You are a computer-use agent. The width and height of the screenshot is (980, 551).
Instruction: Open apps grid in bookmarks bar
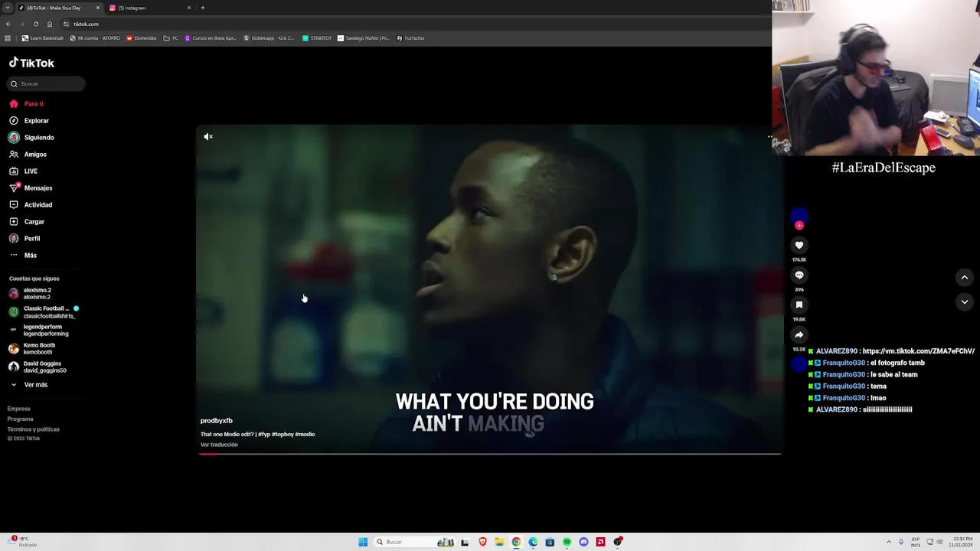click(x=8, y=38)
